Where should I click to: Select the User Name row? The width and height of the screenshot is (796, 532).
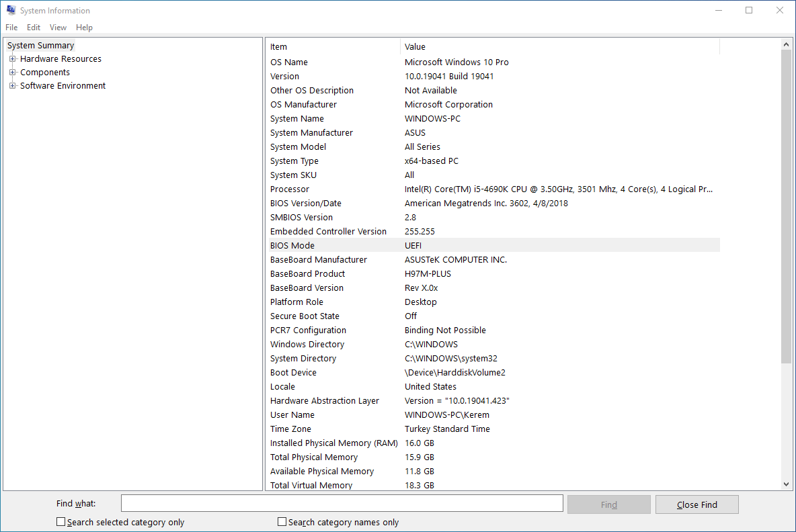pyautogui.click(x=494, y=415)
